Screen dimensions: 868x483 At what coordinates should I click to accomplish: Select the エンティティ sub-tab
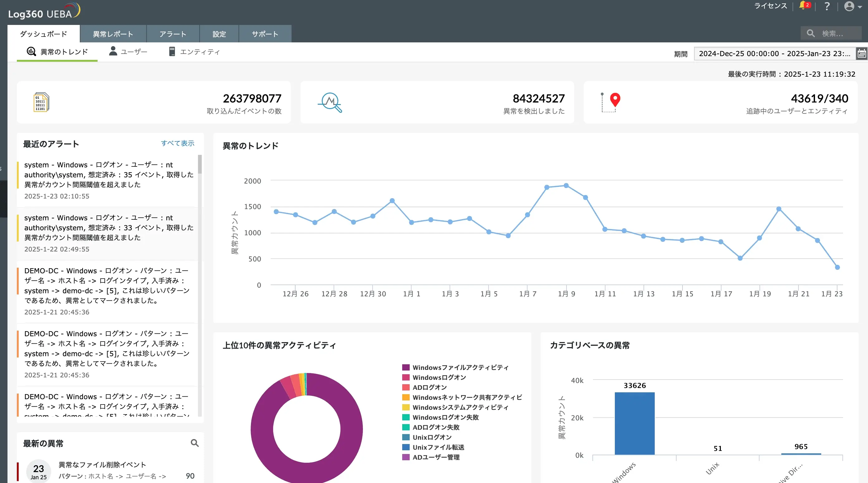click(x=195, y=52)
